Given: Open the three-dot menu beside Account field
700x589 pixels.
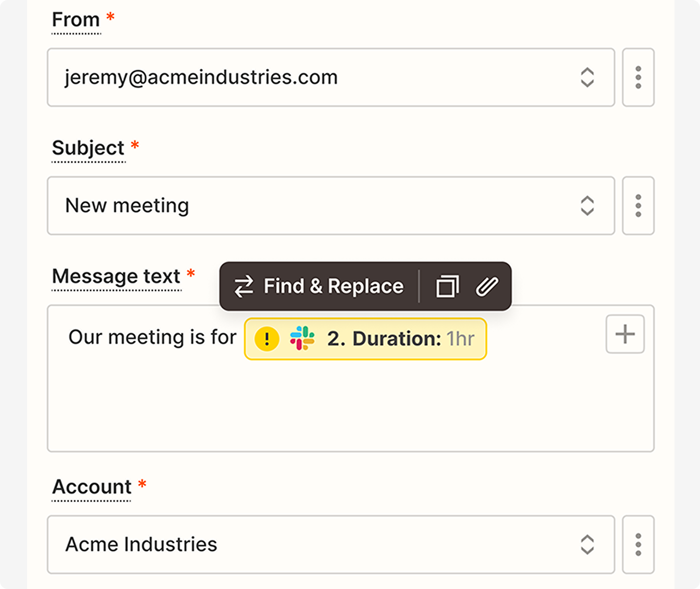Looking at the screenshot, I should [x=638, y=544].
